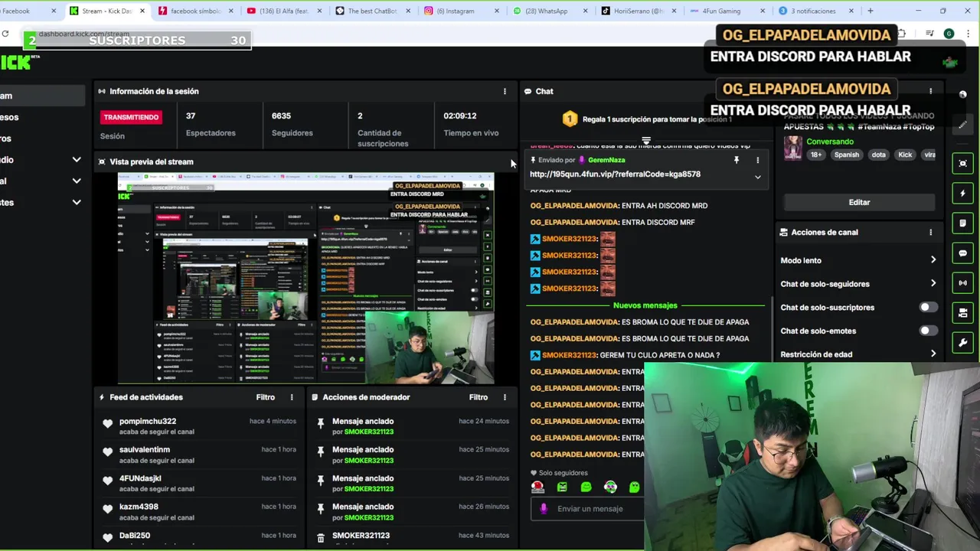980x551 pixels.
Task: Open the browser profile G avatar
Action: pos(949,34)
